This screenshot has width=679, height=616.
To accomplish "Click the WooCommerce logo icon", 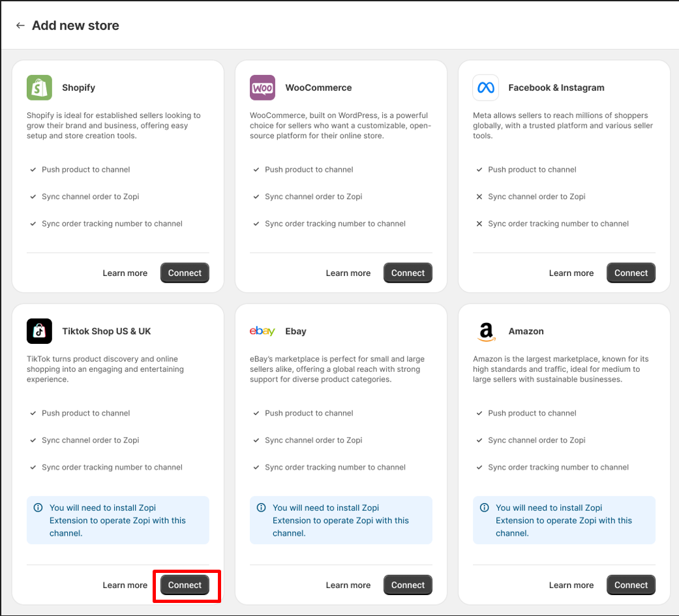I will [262, 87].
